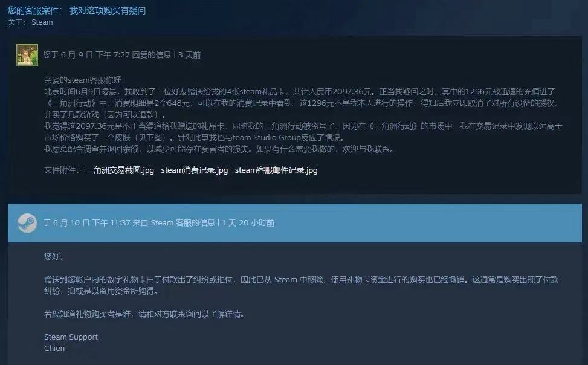Click the 亲爱的steam客服你好 greeting line

tap(84, 80)
